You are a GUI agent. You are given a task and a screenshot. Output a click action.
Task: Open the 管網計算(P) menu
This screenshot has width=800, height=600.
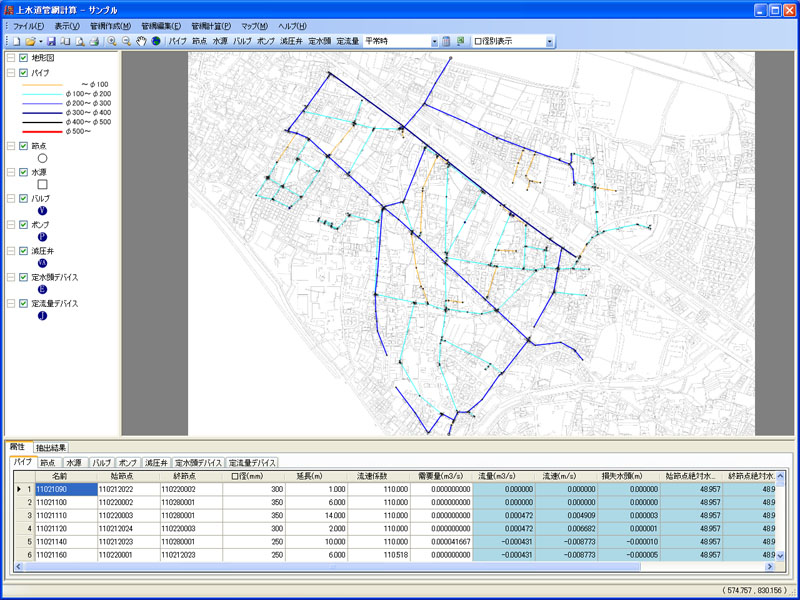(x=210, y=26)
